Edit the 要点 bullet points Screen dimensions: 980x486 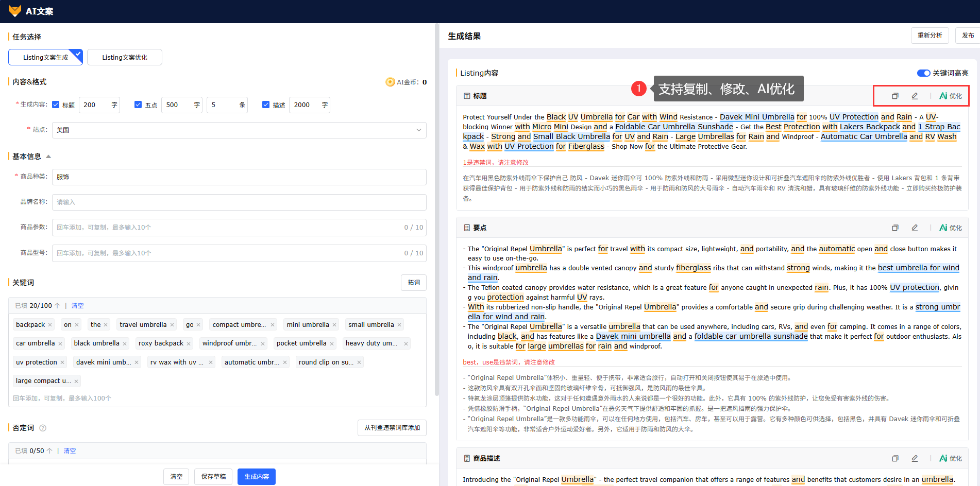(x=915, y=228)
